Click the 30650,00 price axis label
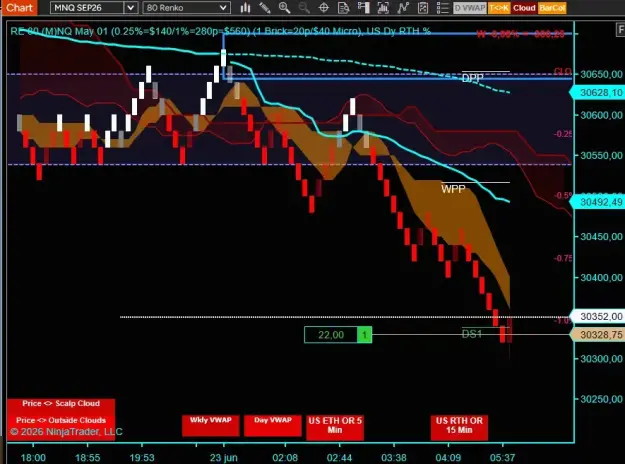The height and width of the screenshot is (464, 625). click(601, 74)
